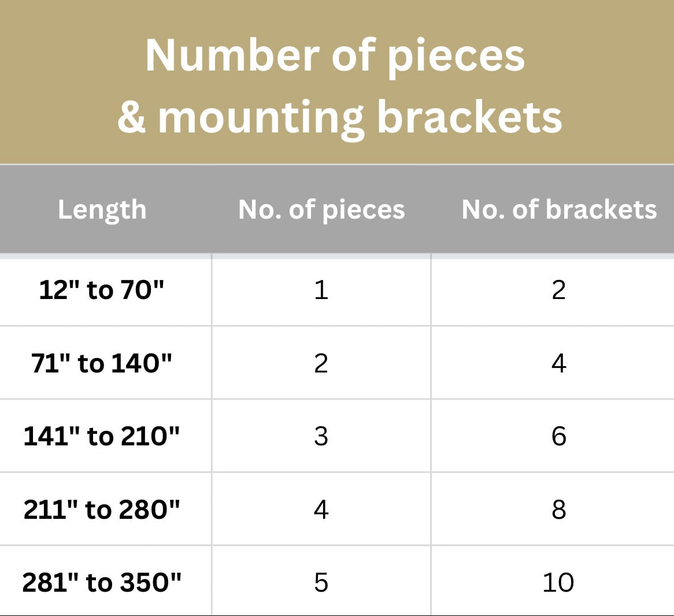
Task: Click the 71" to 140" length cell
Action: click(102, 363)
